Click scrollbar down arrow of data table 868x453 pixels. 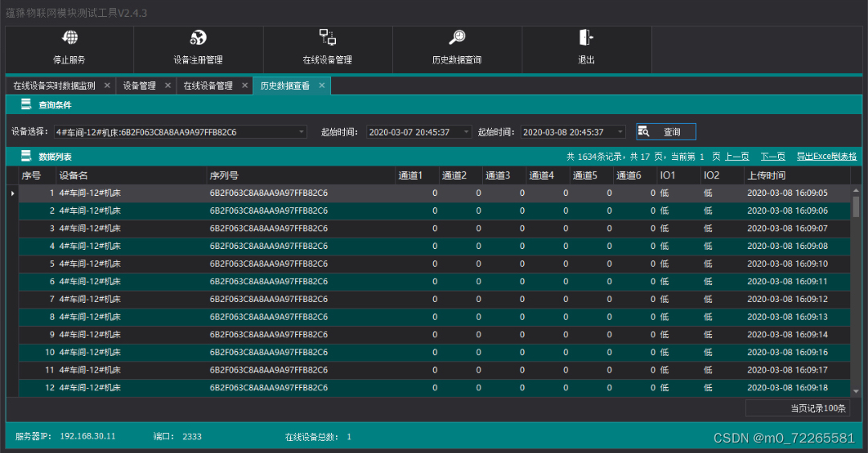tap(856, 391)
